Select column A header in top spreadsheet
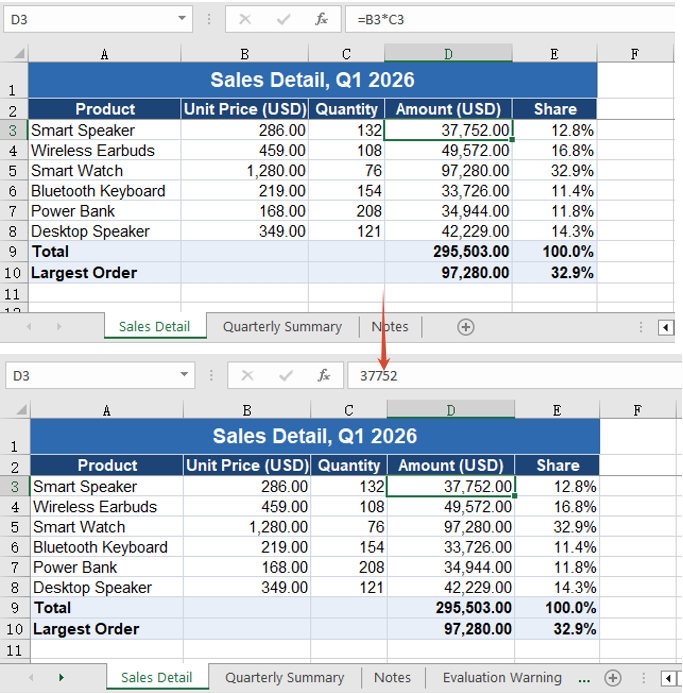 (x=104, y=54)
